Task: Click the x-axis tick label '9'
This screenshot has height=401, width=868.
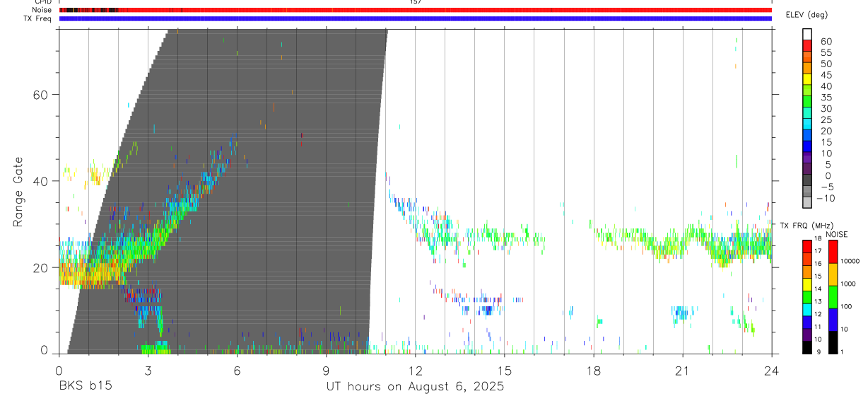Action: (326, 370)
